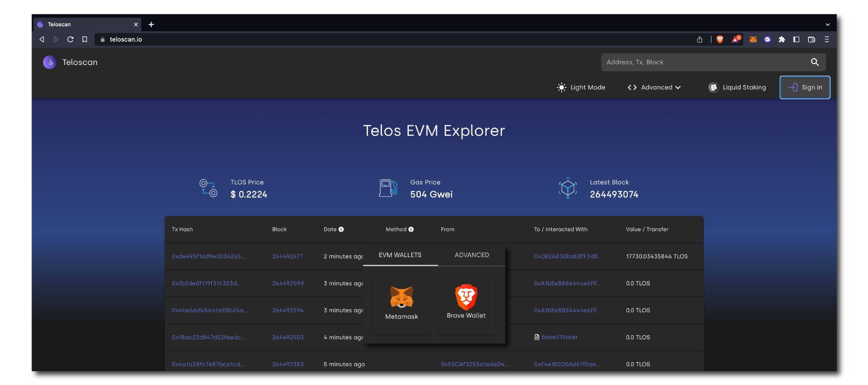
Task: Close the Teloscan browser tab
Action: 136,24
